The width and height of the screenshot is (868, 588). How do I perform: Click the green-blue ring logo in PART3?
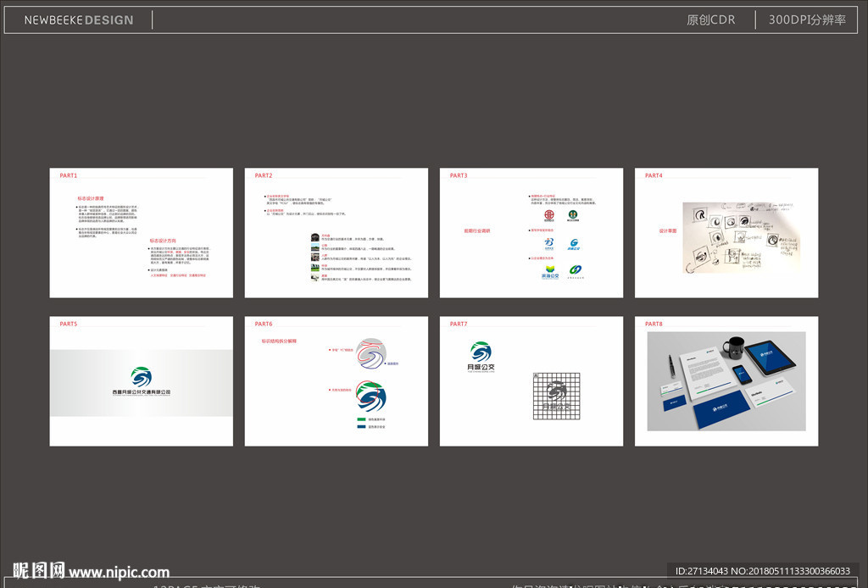click(x=576, y=270)
